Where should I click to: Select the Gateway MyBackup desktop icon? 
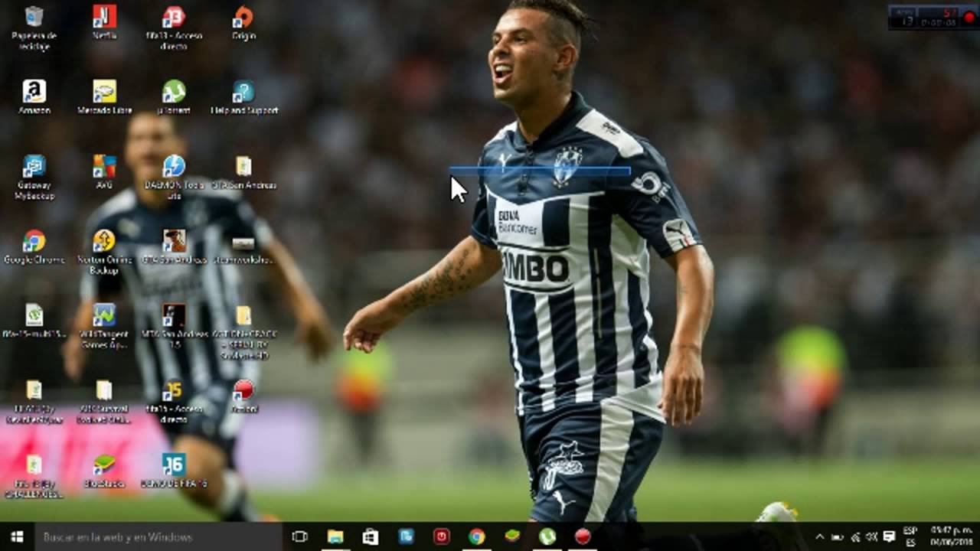(34, 178)
